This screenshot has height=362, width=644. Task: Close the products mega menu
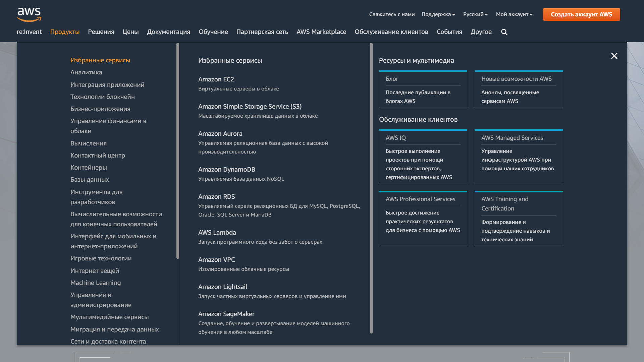pyautogui.click(x=614, y=56)
